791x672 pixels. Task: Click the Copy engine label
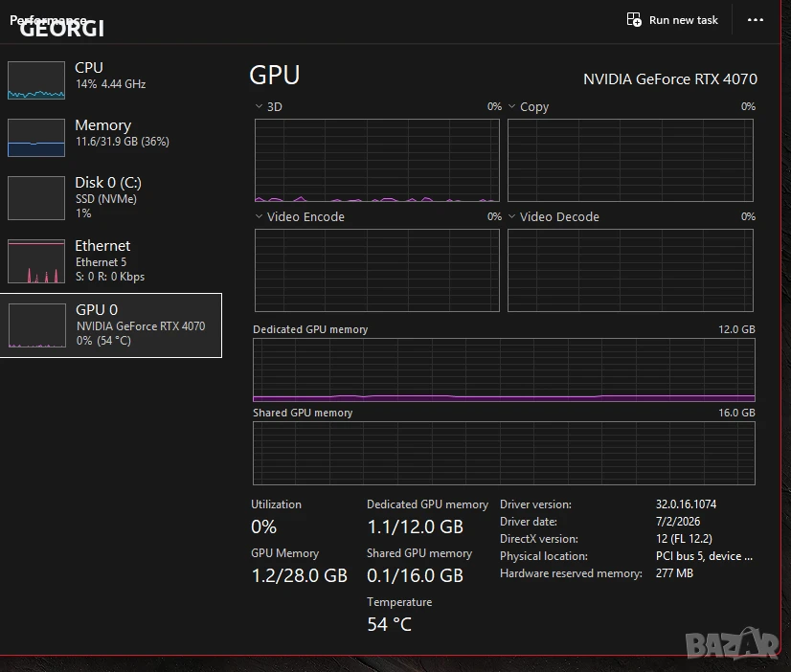pyautogui.click(x=534, y=107)
